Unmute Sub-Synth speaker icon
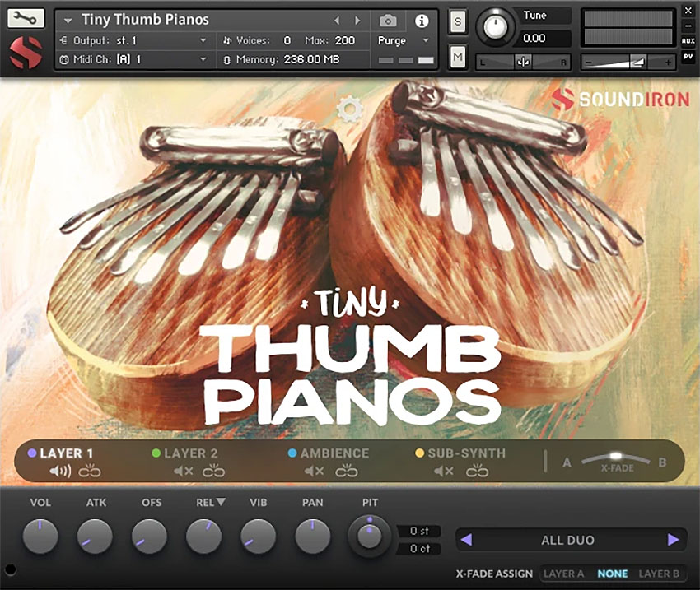Viewport: 700px width, 590px height. coord(444,471)
